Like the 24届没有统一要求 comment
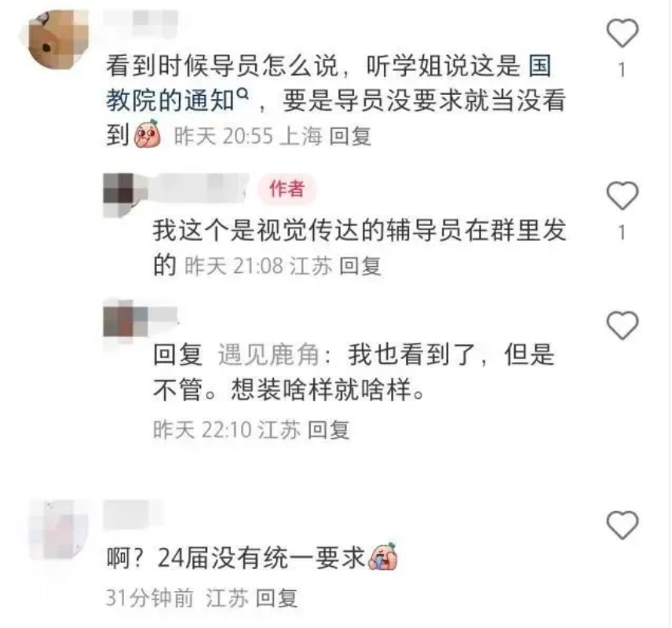672x628 pixels. (623, 525)
